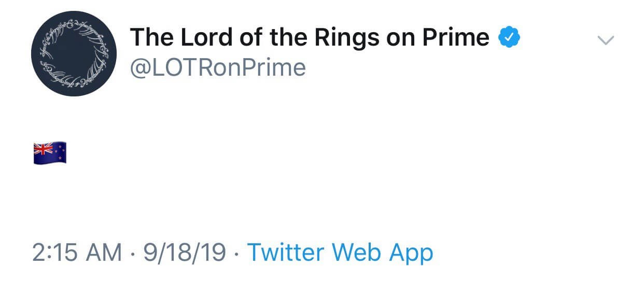Tap the checkmark next to account name
The height and width of the screenshot is (281, 644).
tap(509, 37)
